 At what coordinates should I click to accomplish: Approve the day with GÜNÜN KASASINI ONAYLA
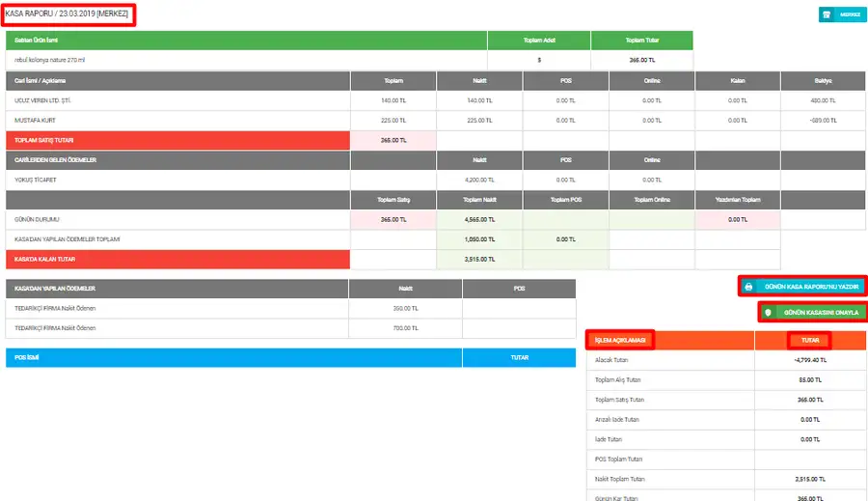point(813,313)
